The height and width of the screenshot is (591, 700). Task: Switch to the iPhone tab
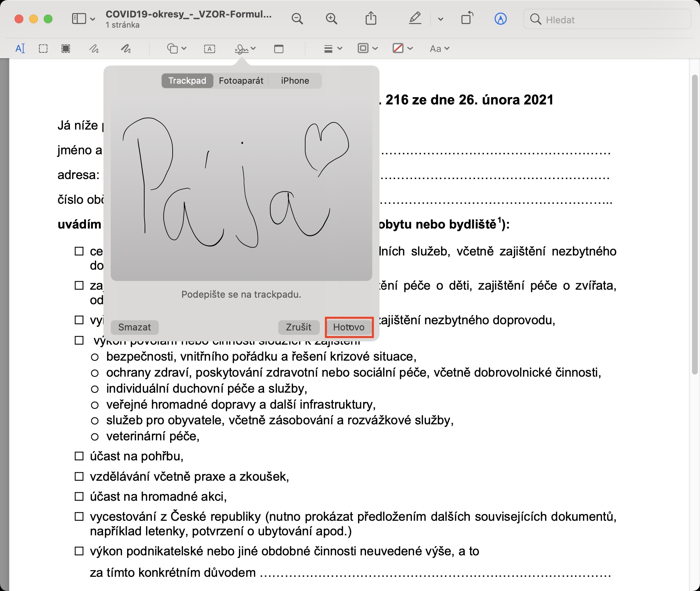295,81
